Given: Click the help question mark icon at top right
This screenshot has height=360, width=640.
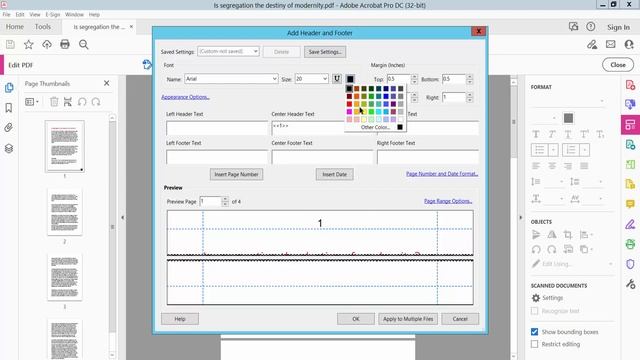Looking at the screenshot, I should click(x=591, y=27).
